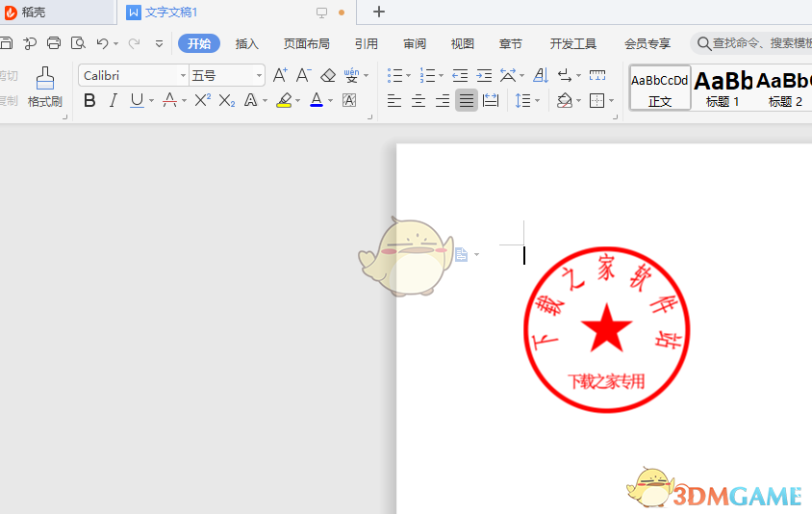Screen dimensions: 812x514
Task: Toggle Underline formatting
Action: click(x=137, y=100)
